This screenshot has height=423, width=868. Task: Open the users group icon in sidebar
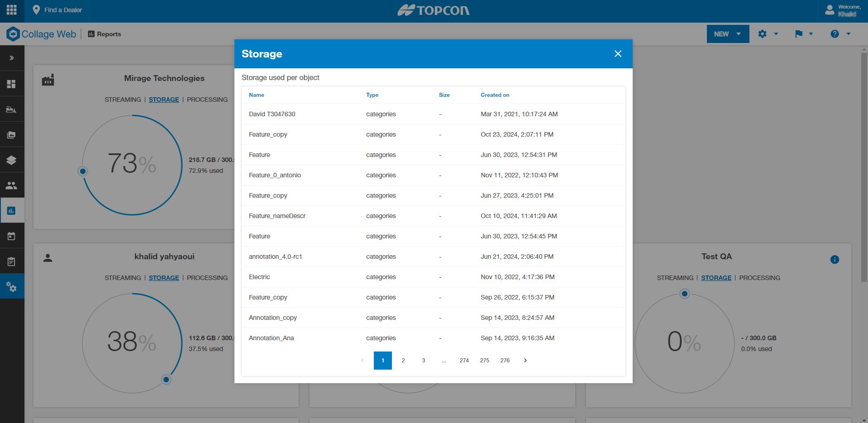point(12,185)
